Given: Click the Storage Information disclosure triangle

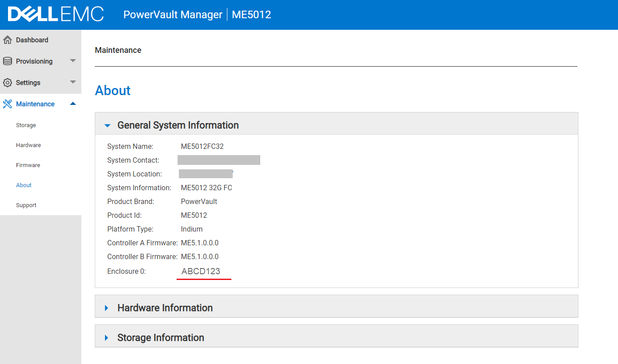Looking at the screenshot, I should coord(106,337).
